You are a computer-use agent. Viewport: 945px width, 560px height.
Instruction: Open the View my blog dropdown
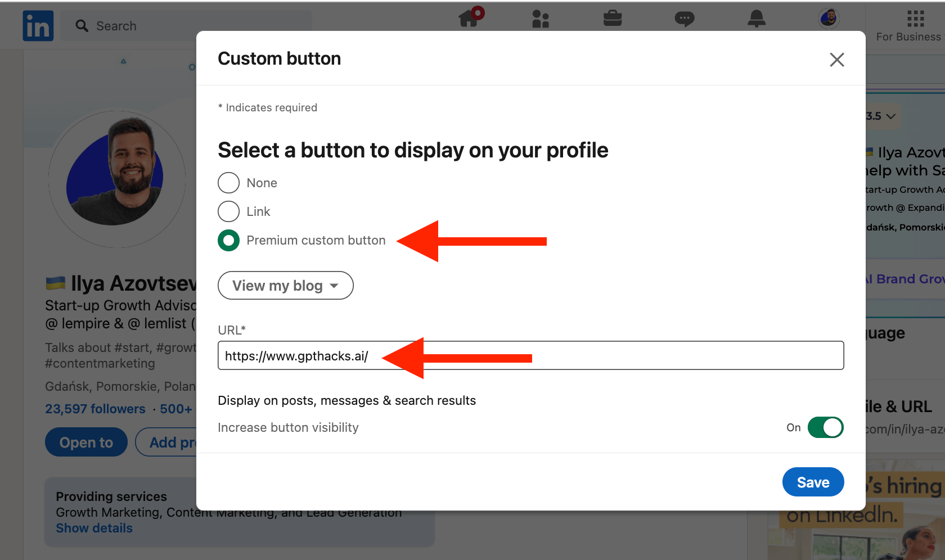pos(286,286)
